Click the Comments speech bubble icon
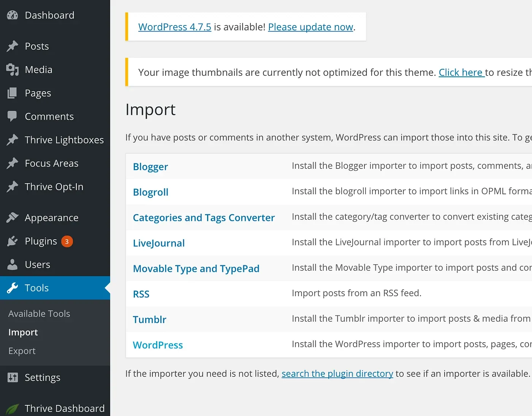 tap(13, 116)
